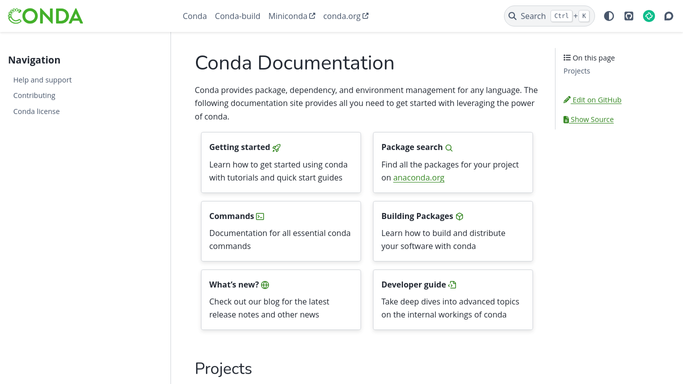The image size is (683, 384).
Task: Open the Commands card
Action: (x=281, y=231)
